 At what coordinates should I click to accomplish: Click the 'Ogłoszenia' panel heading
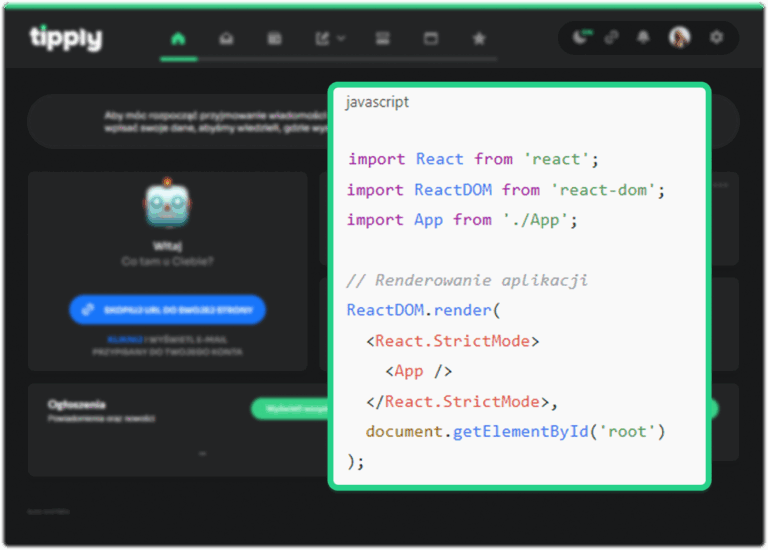coord(77,405)
